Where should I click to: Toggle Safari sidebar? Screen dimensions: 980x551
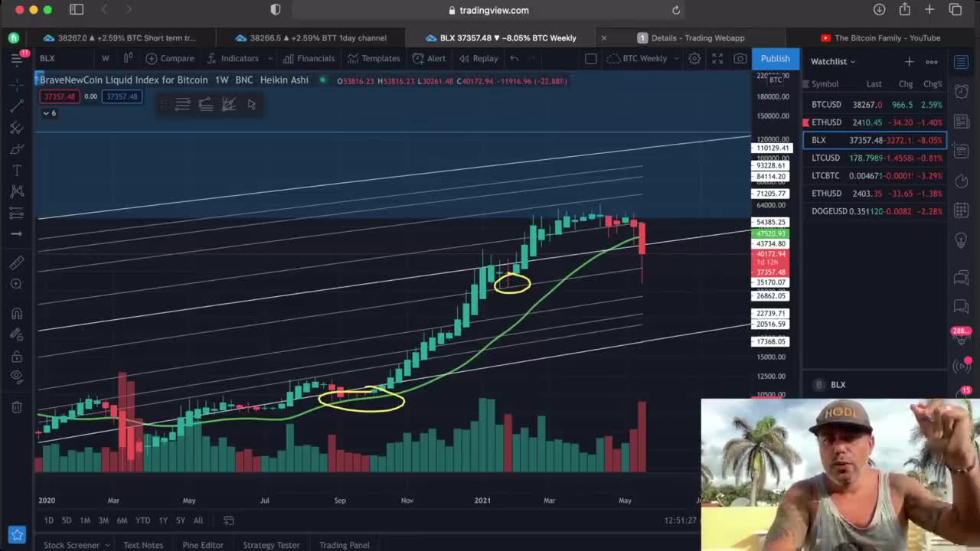click(77, 10)
